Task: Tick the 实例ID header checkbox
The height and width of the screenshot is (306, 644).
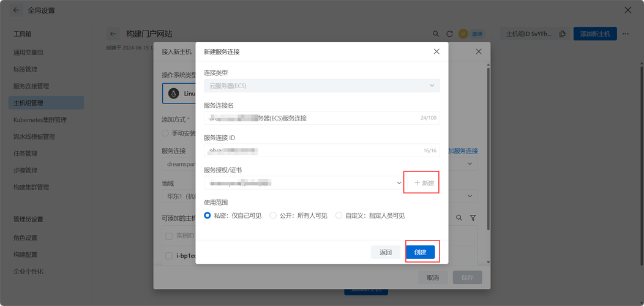Action: 169,236
